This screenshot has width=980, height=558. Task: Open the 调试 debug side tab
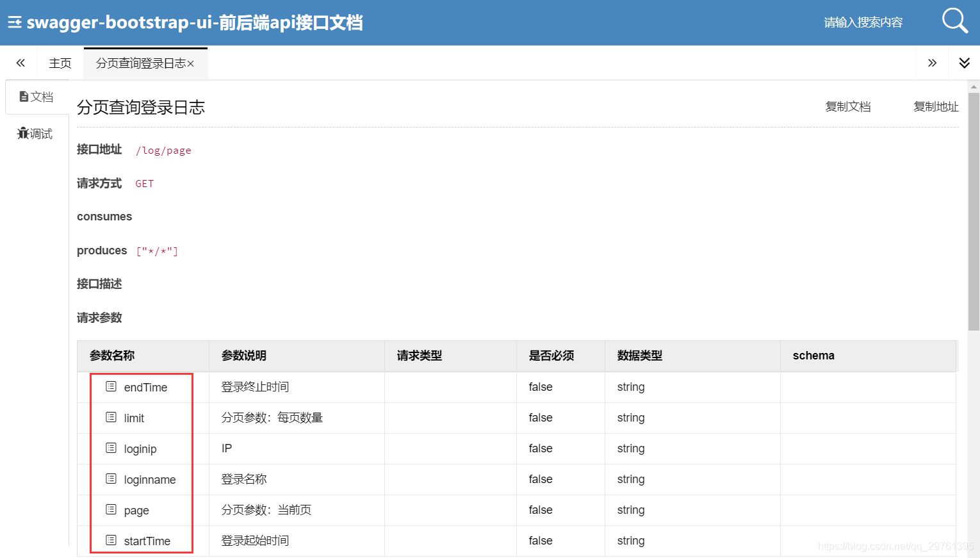(x=35, y=133)
